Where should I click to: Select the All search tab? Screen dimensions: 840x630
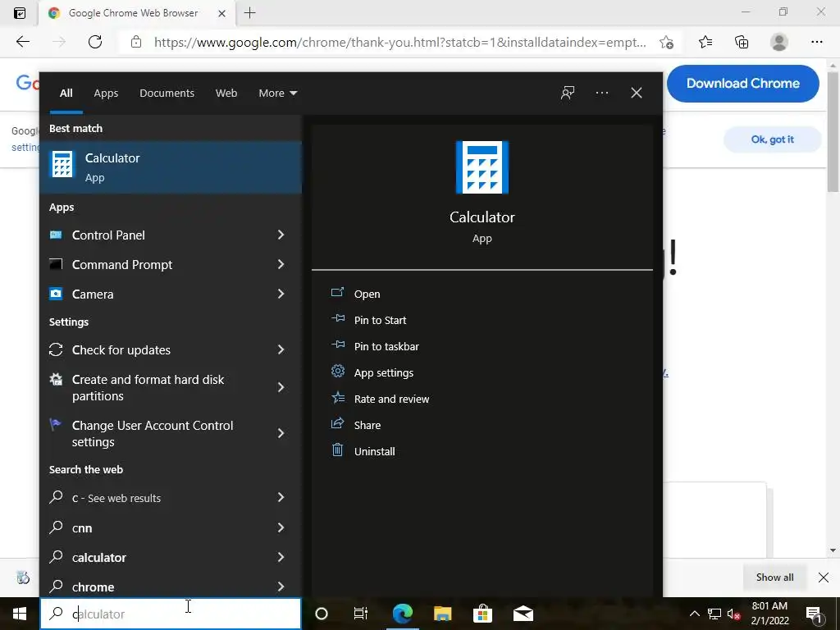click(x=66, y=94)
